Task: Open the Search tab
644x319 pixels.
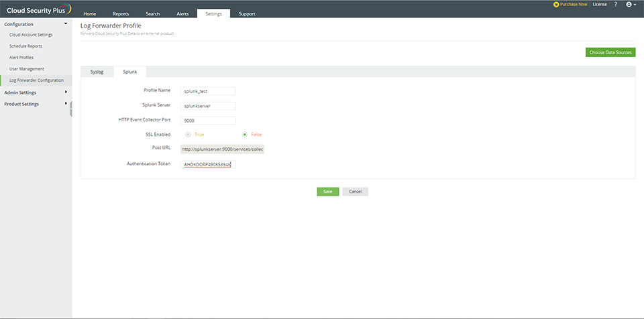Action: coord(152,13)
